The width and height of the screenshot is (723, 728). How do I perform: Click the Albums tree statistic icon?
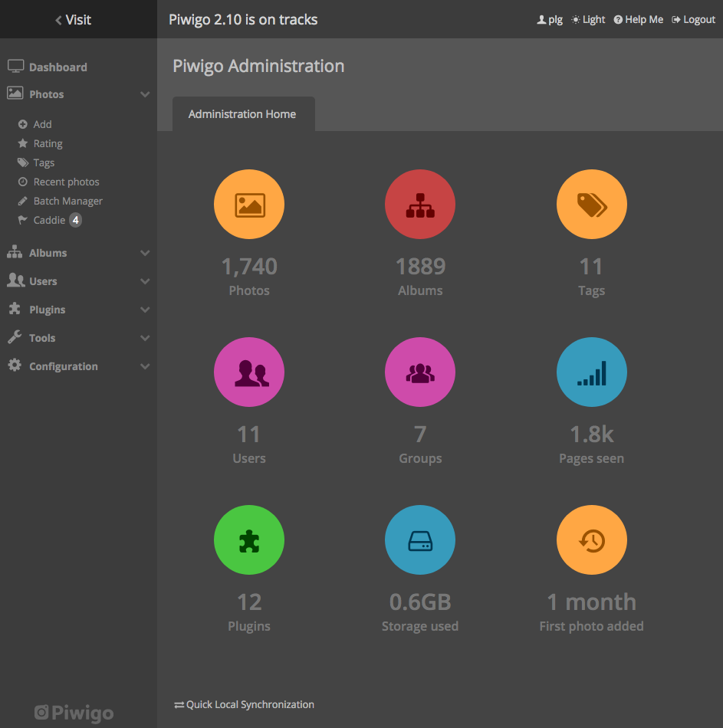(x=419, y=204)
